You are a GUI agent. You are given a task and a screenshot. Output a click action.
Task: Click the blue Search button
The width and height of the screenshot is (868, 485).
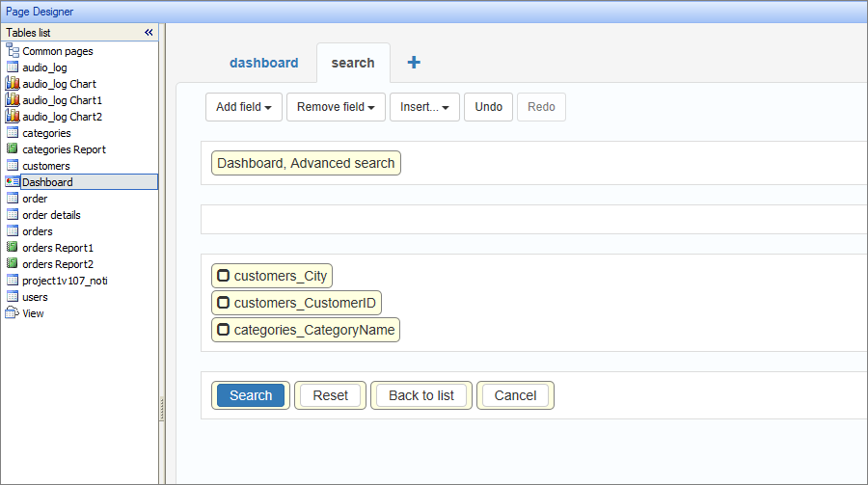tap(251, 395)
